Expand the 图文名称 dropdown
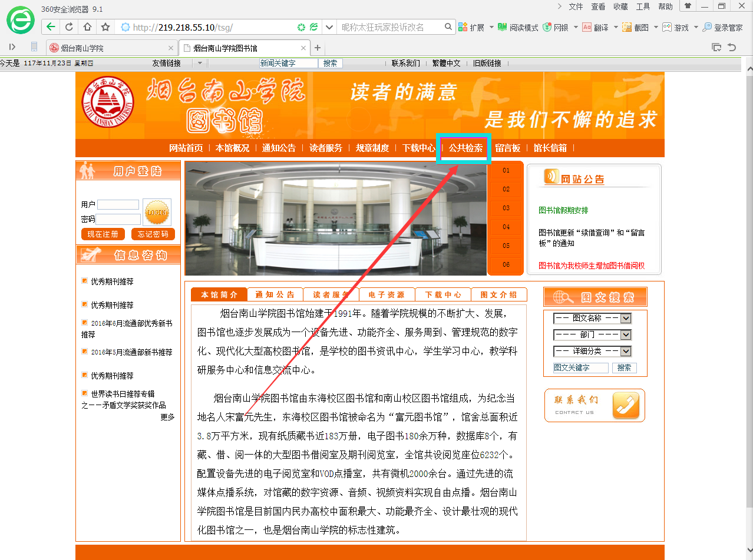Image resolution: width=753 pixels, height=560 pixels. click(x=625, y=319)
